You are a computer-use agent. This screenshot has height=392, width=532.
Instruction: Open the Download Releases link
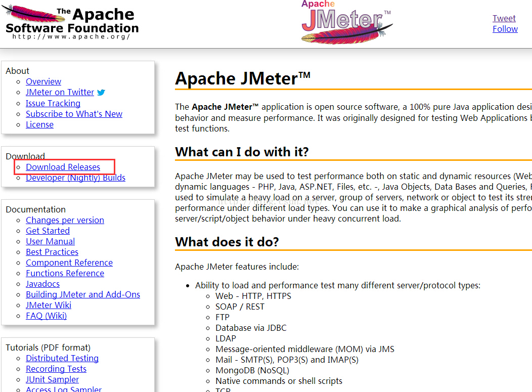(63, 167)
